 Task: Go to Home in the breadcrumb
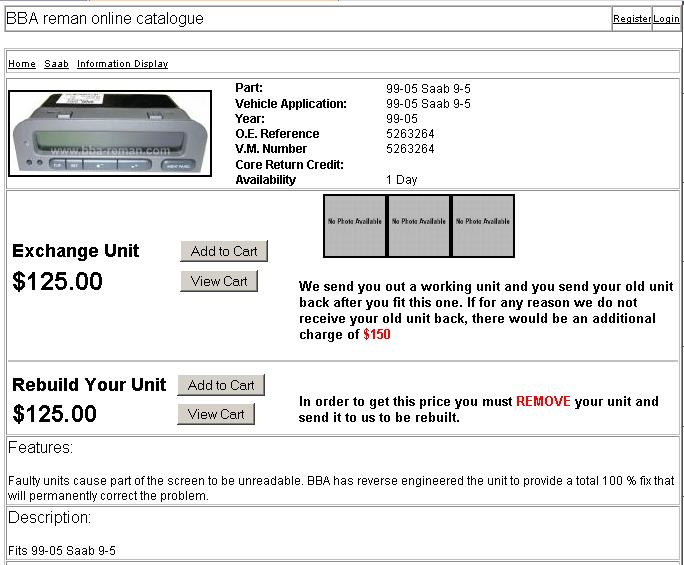[x=22, y=64]
